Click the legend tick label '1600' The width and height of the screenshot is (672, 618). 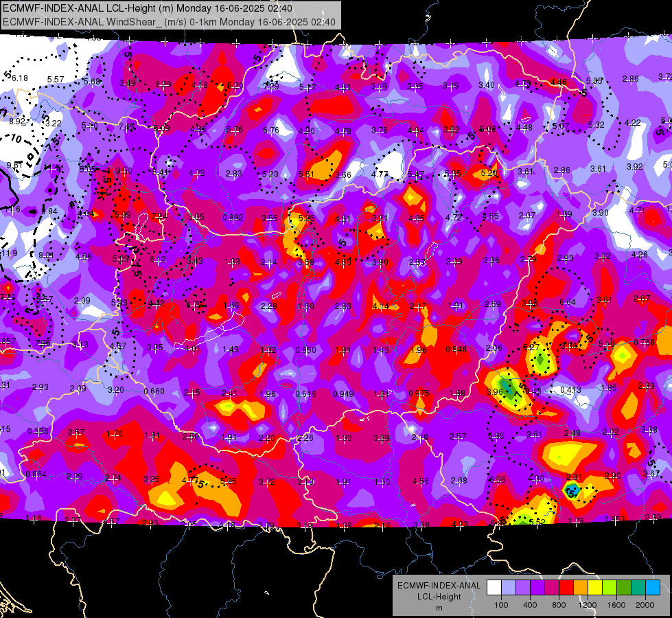click(x=616, y=605)
